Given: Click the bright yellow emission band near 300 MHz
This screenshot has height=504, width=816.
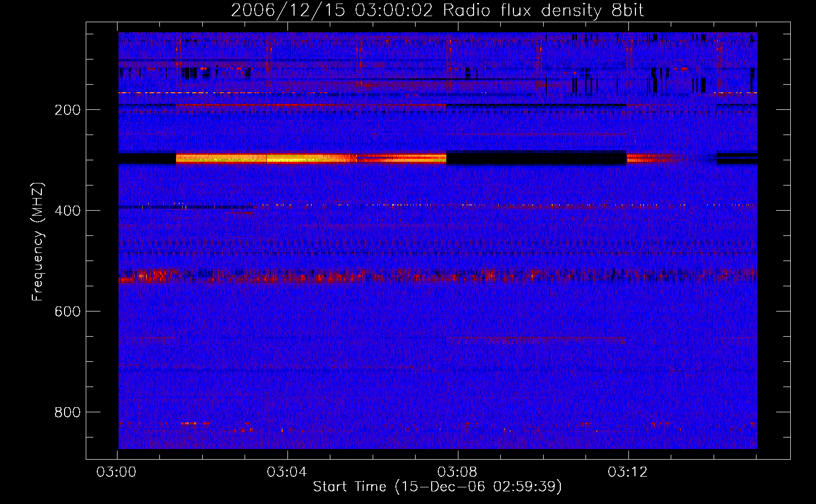Looking at the screenshot, I should [x=311, y=159].
